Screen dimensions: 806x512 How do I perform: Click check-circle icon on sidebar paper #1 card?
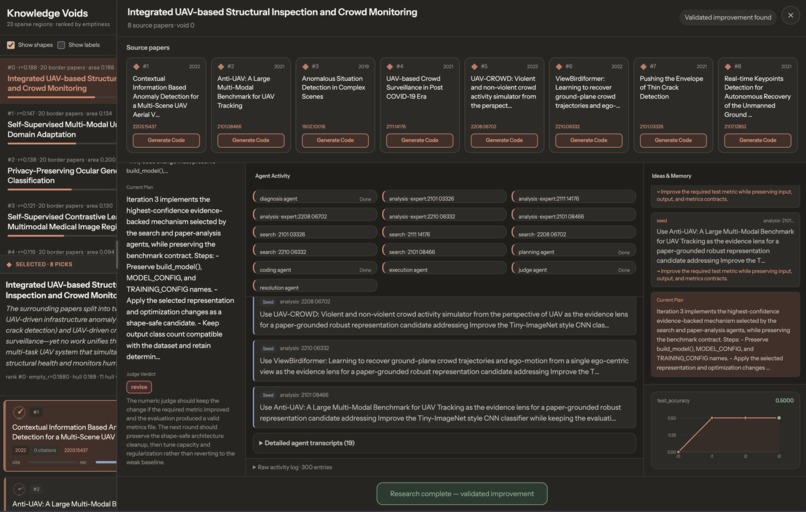tap(19, 412)
